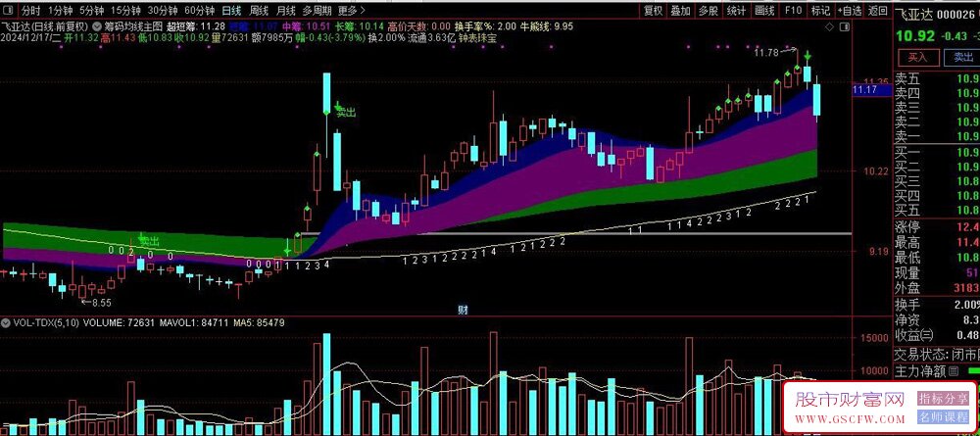Viewport: 980px width, 436px height.
Task: Open the 统计 statistics tool
Action: point(736,11)
